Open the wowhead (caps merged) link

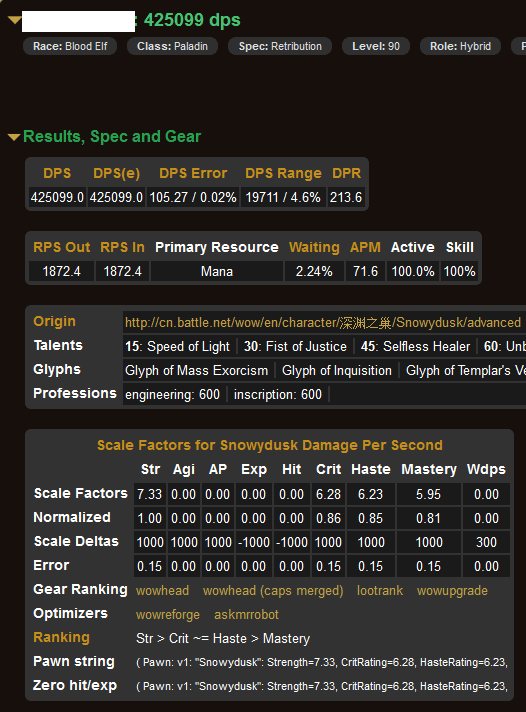point(273,590)
